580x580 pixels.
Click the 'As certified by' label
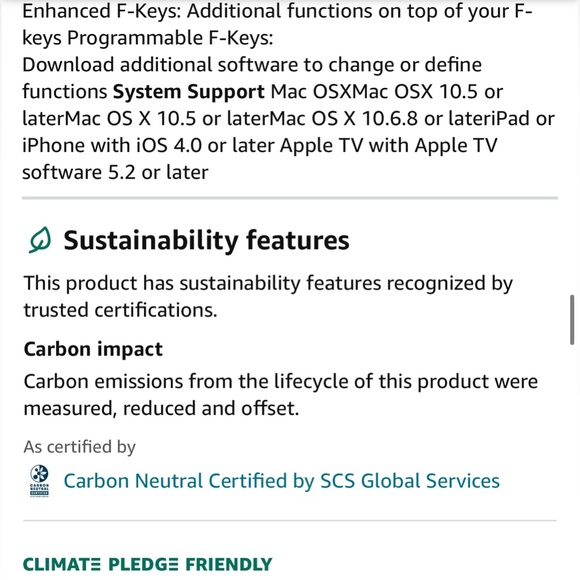pyautogui.click(x=80, y=447)
